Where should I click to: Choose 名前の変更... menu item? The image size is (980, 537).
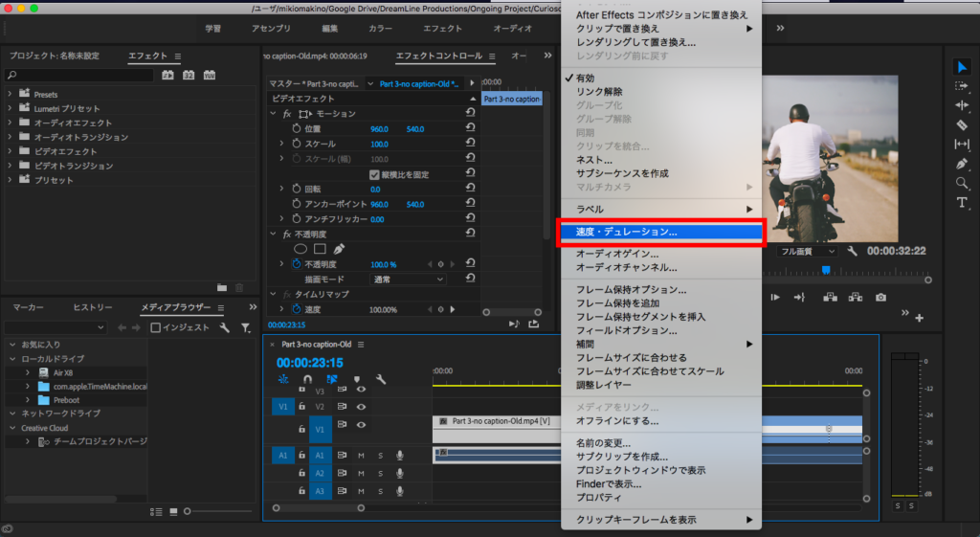[x=661, y=443]
